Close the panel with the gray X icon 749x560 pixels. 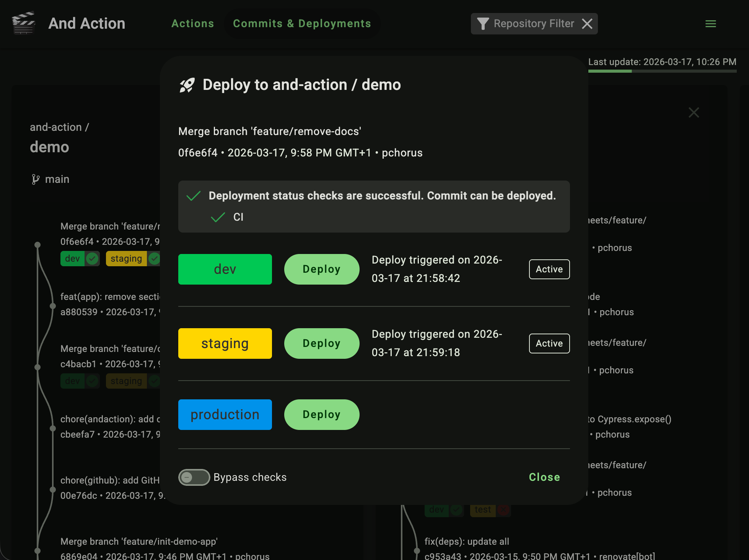694,112
